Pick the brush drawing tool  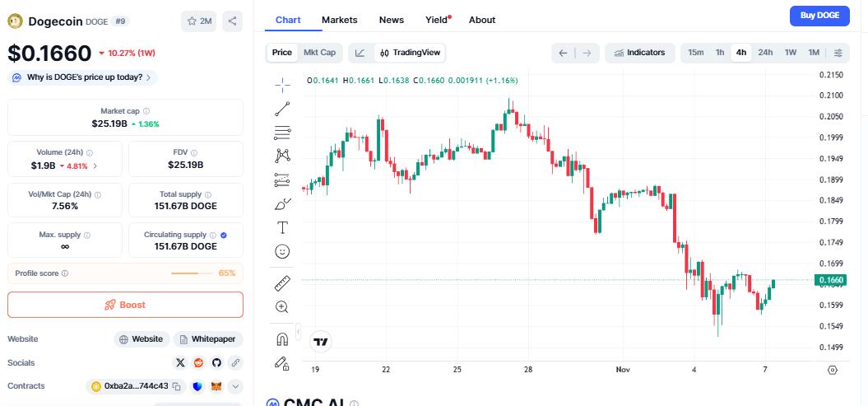(282, 203)
